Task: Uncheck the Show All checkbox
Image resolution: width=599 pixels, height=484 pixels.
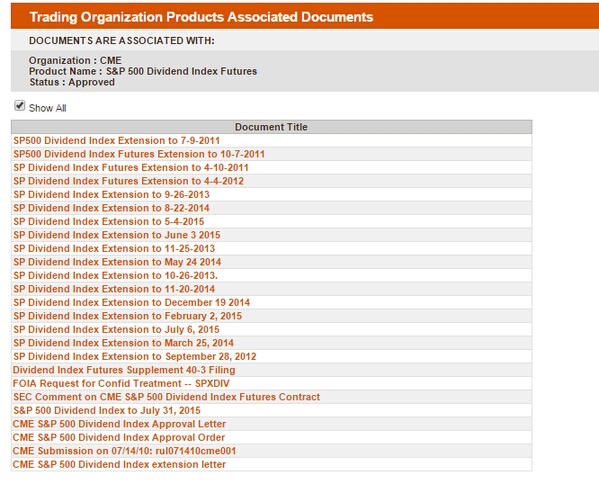Action: coord(19,106)
